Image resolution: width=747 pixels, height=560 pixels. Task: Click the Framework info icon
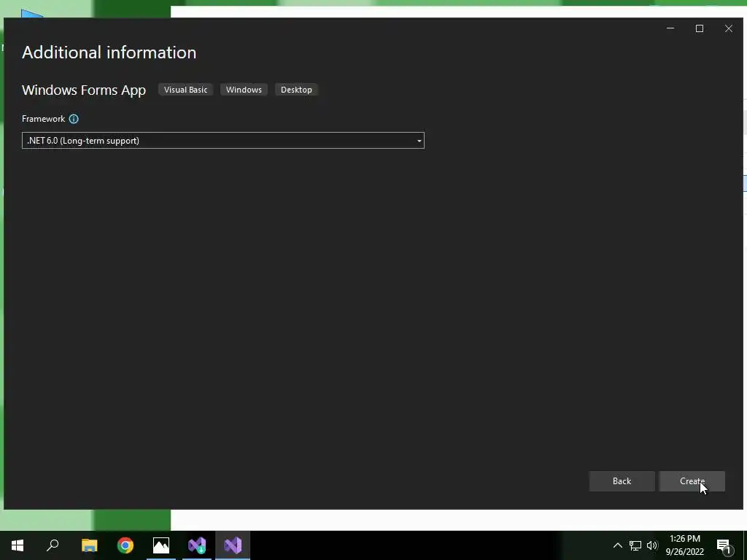[x=74, y=119]
